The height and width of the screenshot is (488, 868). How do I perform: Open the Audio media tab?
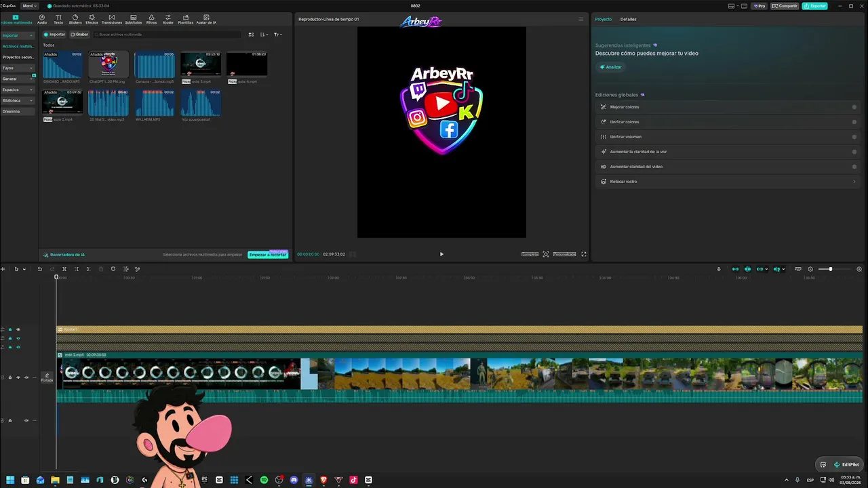click(x=42, y=19)
